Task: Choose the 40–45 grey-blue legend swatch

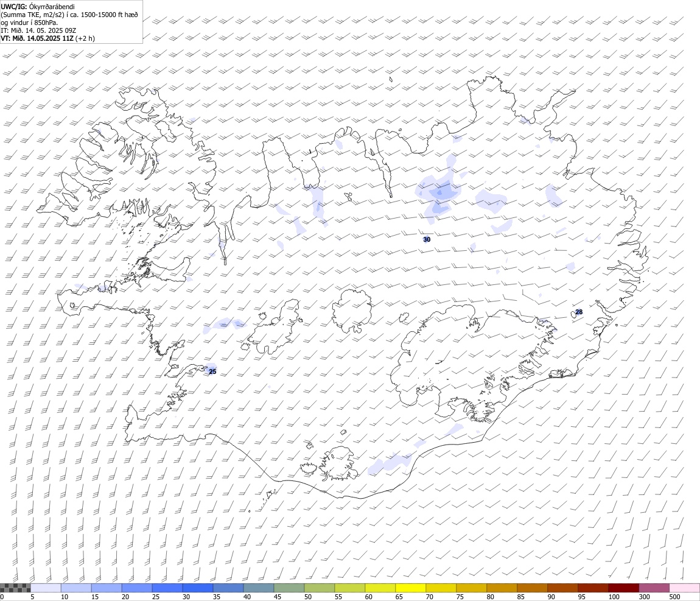Action: pyautogui.click(x=259, y=588)
